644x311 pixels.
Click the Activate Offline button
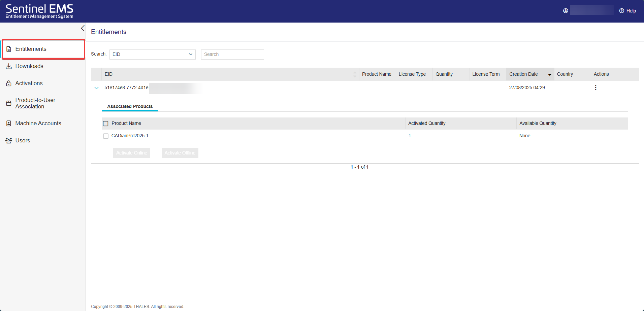180,153
